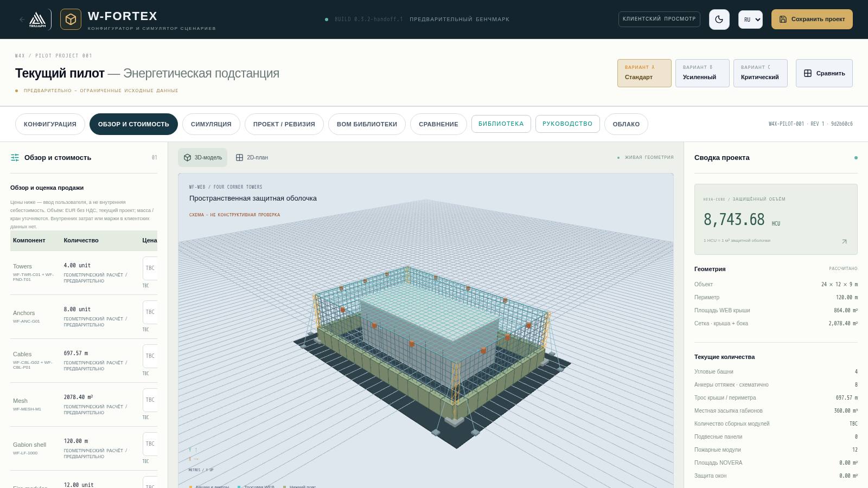Select Вариант C Критический

pyautogui.click(x=760, y=73)
